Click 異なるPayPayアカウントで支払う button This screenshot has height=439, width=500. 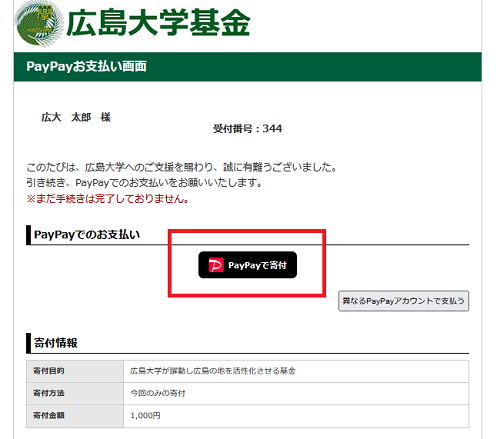[403, 301]
